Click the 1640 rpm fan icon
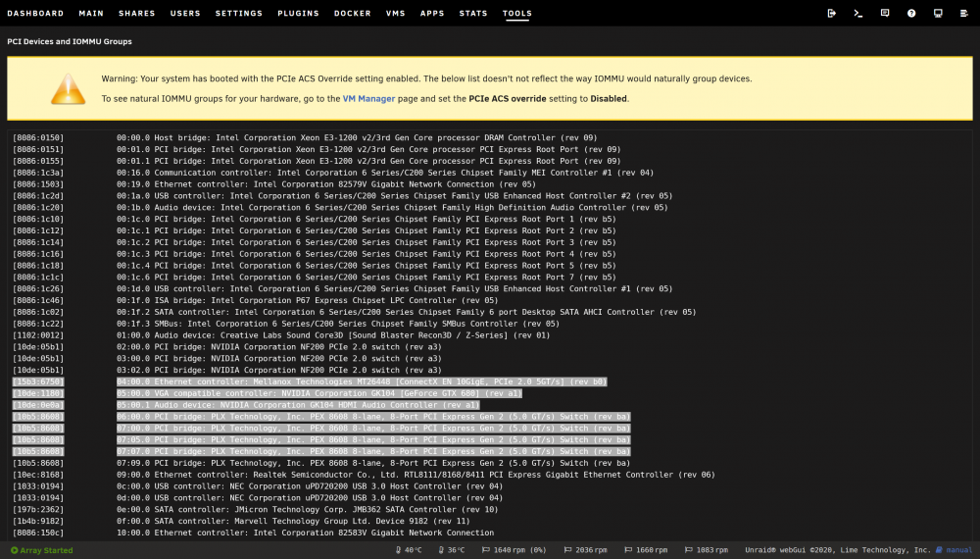This screenshot has width=980, height=559. click(x=486, y=550)
